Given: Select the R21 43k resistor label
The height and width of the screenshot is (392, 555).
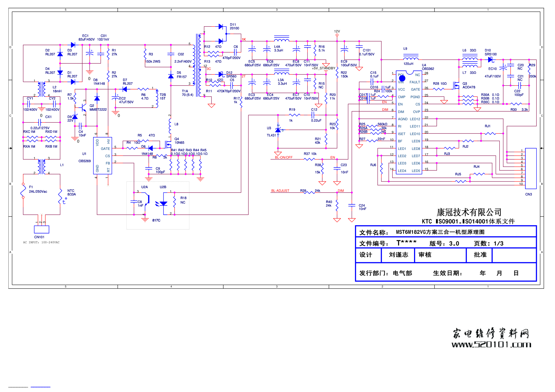Looking at the screenshot, I should (x=318, y=141).
